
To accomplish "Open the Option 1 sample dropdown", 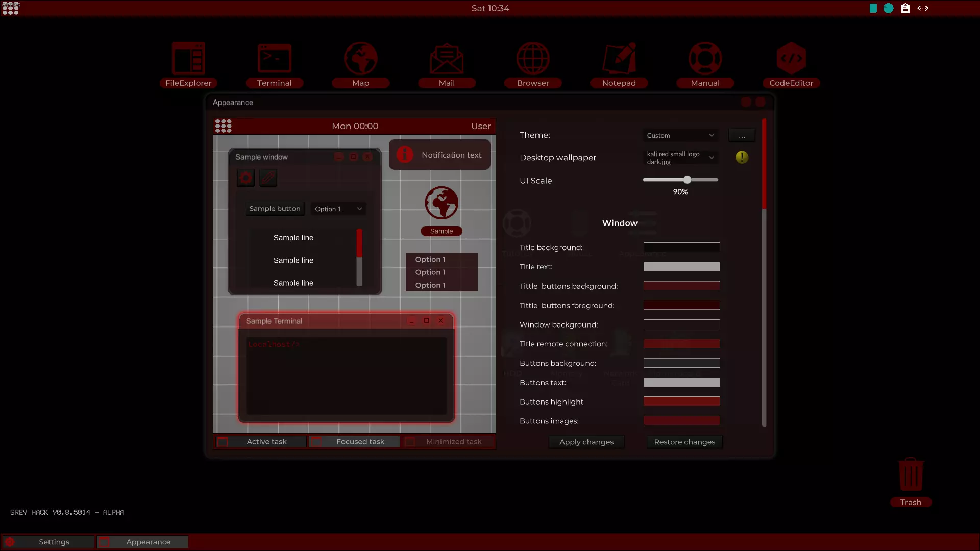I will pyautogui.click(x=338, y=209).
